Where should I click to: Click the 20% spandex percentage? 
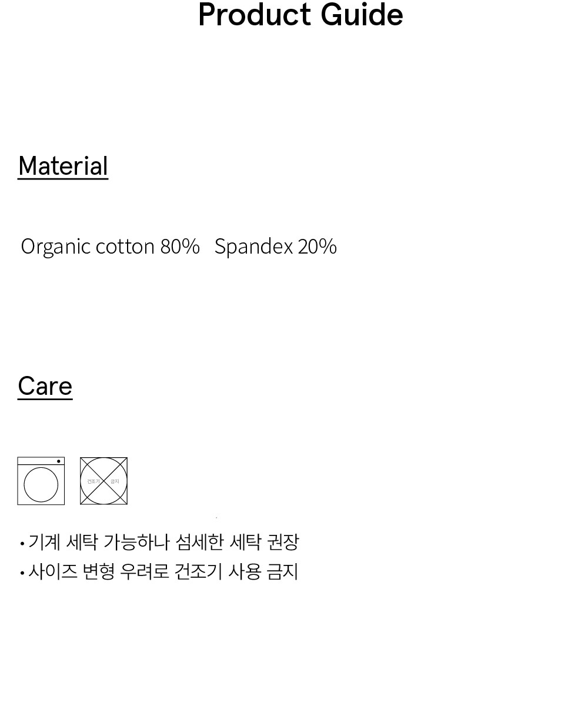tap(318, 247)
